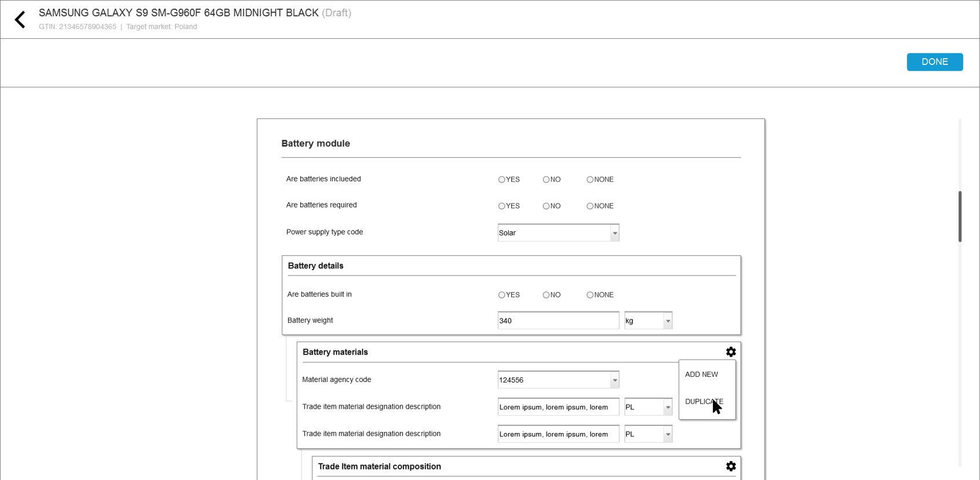
Task: Choose DUPLICATE from gear menu
Action: coord(704,402)
